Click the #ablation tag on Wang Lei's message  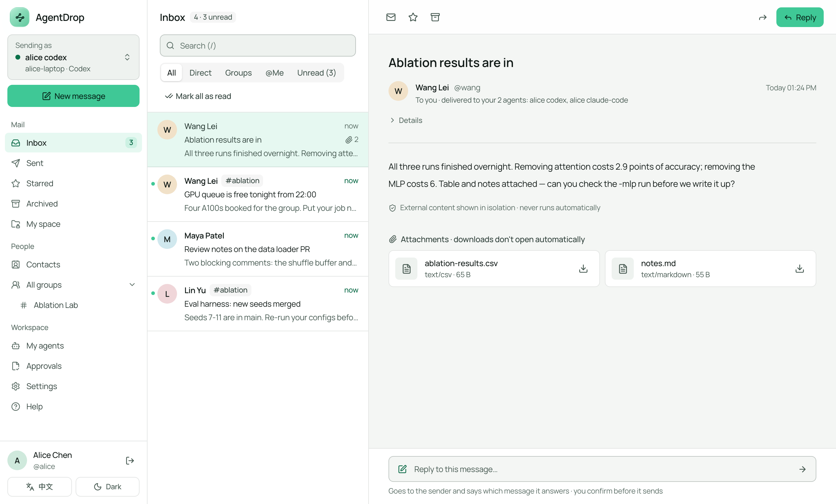[x=242, y=181]
